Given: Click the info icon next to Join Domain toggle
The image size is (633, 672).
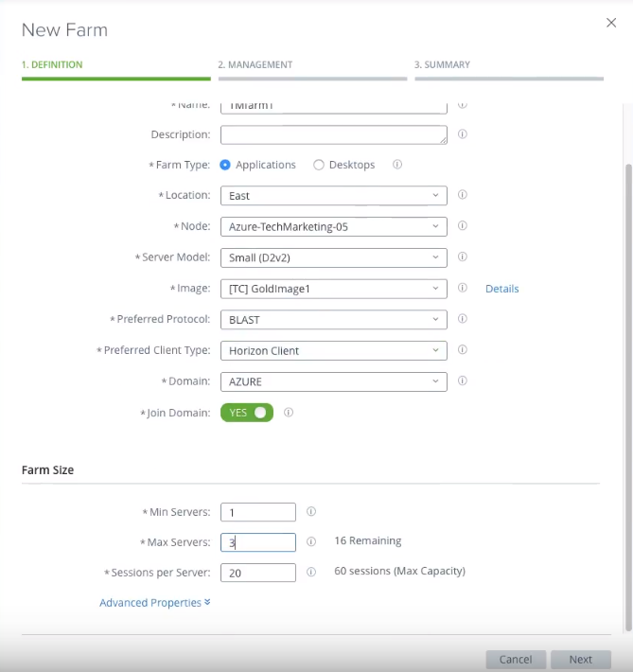Looking at the screenshot, I should (289, 413).
